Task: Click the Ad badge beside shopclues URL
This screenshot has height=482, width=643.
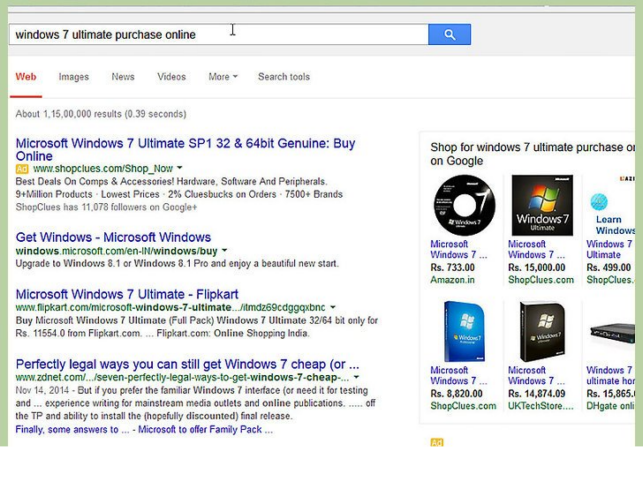Action: pyautogui.click(x=22, y=169)
